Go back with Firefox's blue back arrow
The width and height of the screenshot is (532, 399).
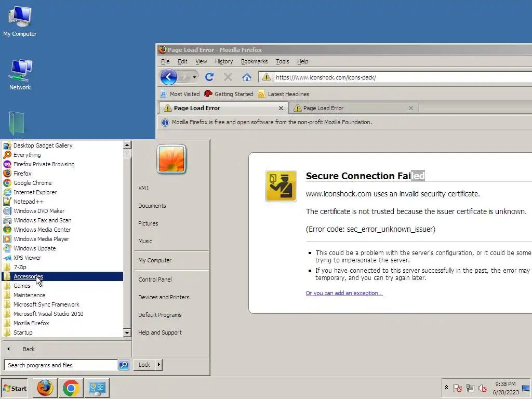pyautogui.click(x=169, y=77)
